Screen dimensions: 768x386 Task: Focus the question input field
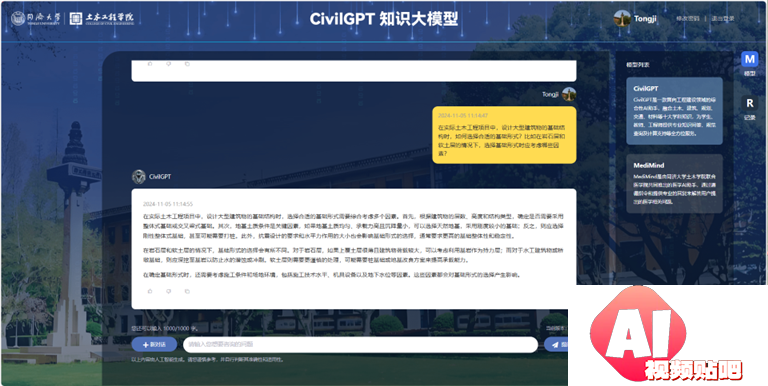[360, 345]
